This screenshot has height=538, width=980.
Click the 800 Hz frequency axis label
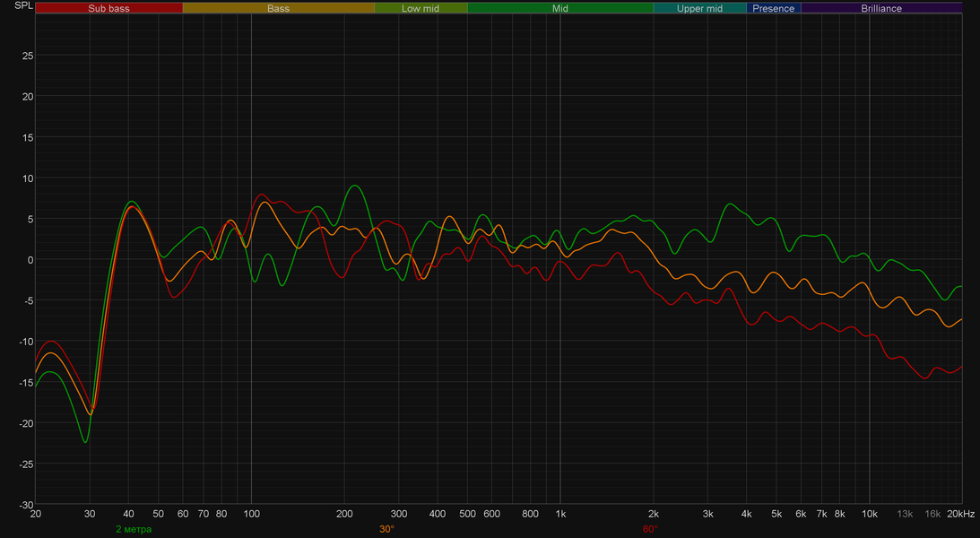pos(530,515)
